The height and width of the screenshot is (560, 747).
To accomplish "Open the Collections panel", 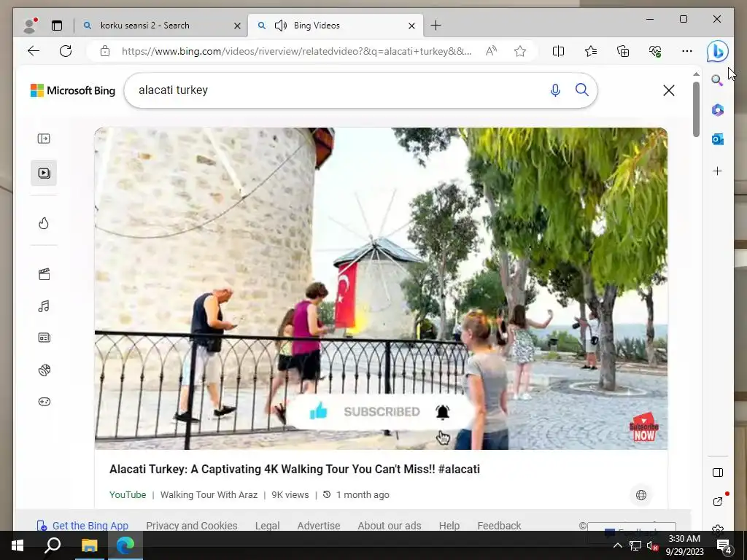I will click(623, 51).
